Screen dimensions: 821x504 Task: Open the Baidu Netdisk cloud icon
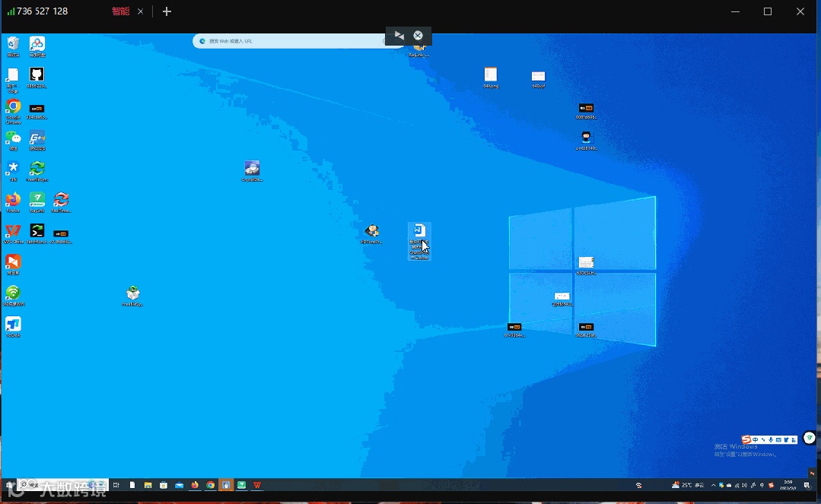coord(37,46)
